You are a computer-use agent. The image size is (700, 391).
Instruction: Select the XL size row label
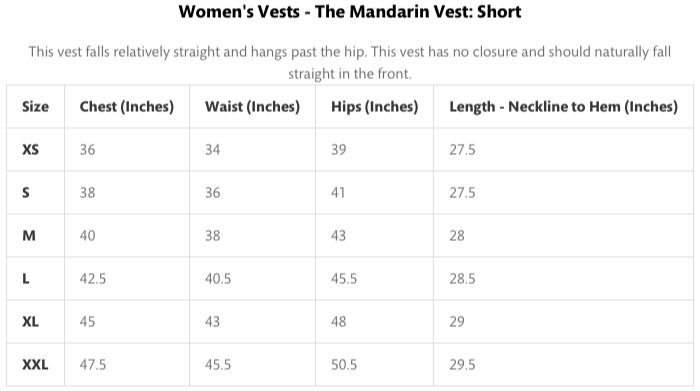(x=30, y=322)
